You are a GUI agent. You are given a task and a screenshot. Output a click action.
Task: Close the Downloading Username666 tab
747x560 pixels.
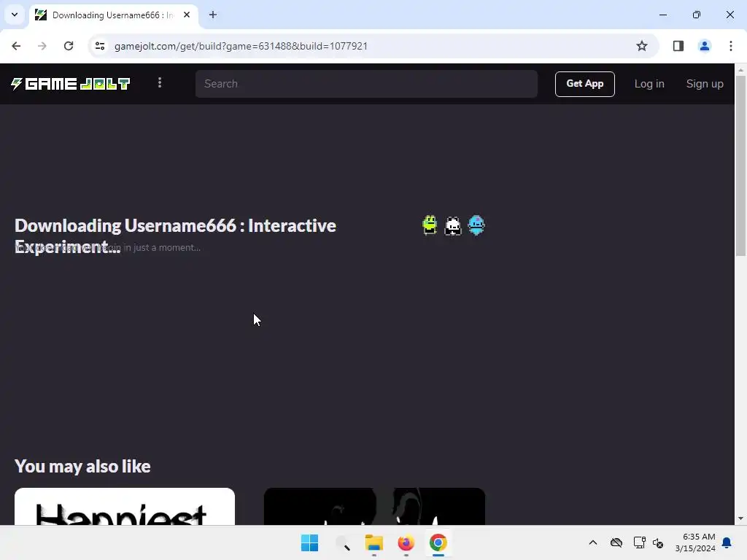click(x=187, y=15)
